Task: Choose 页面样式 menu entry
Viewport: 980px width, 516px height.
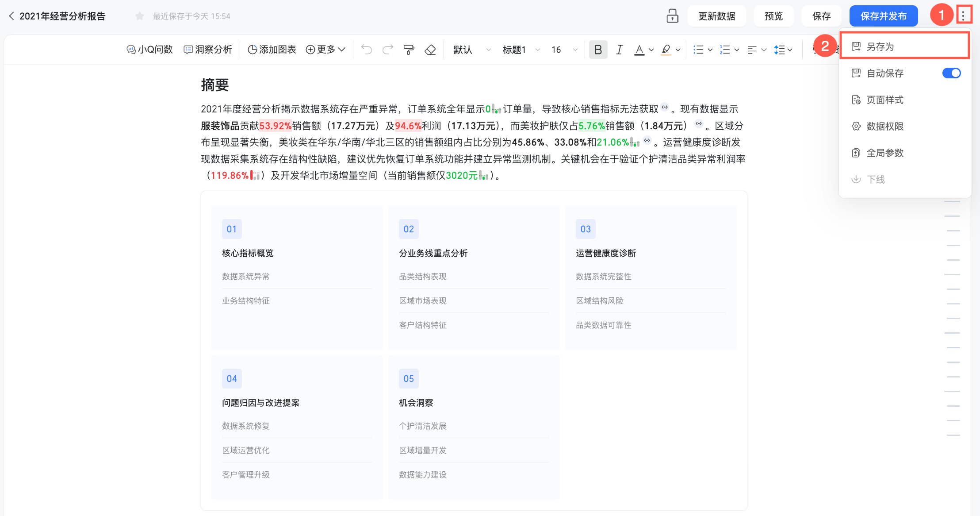Action: (x=884, y=100)
